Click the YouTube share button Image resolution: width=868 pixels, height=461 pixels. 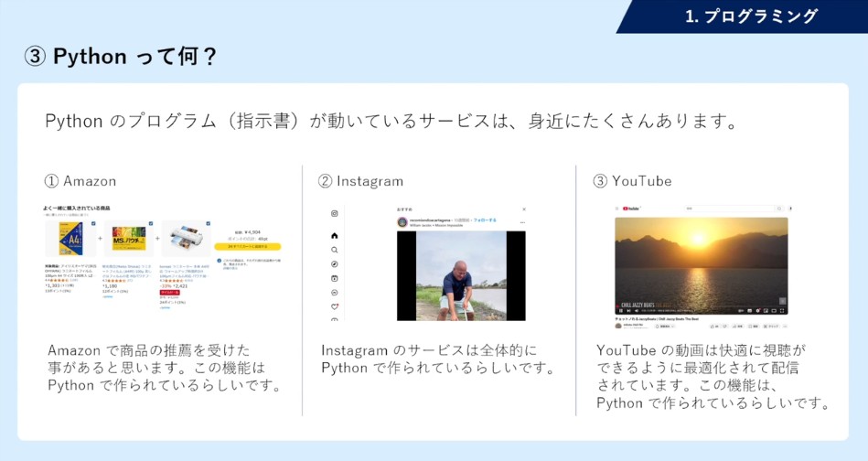[737, 327]
